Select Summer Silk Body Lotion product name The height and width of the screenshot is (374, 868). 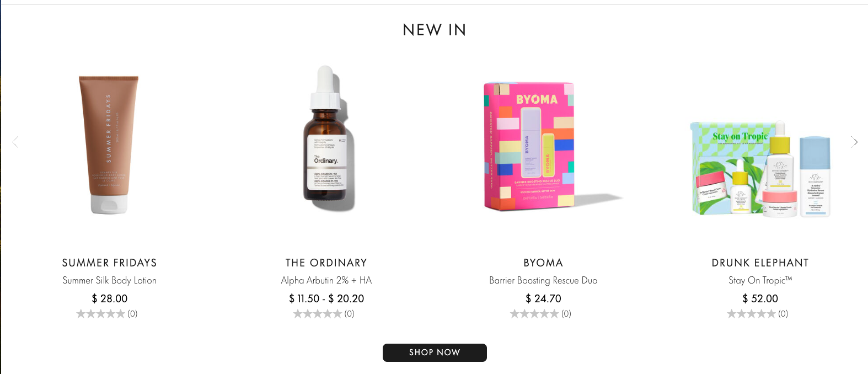click(x=109, y=280)
